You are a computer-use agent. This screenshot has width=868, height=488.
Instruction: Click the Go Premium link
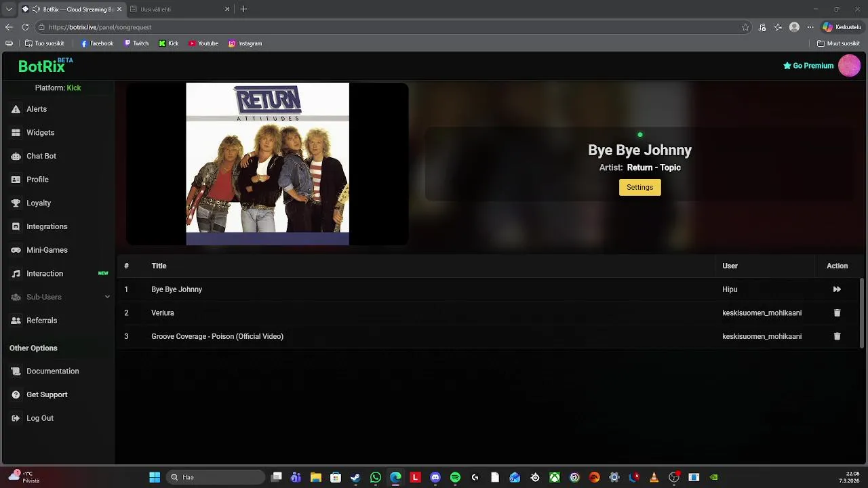pos(808,66)
